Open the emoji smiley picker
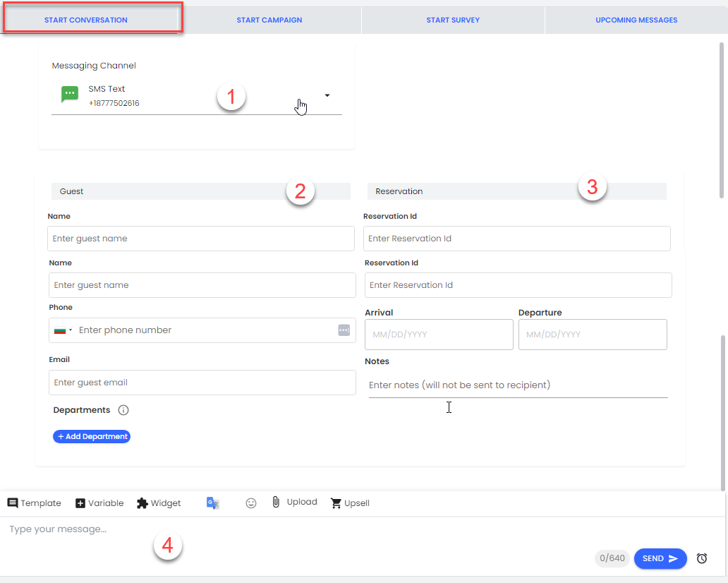 point(251,503)
